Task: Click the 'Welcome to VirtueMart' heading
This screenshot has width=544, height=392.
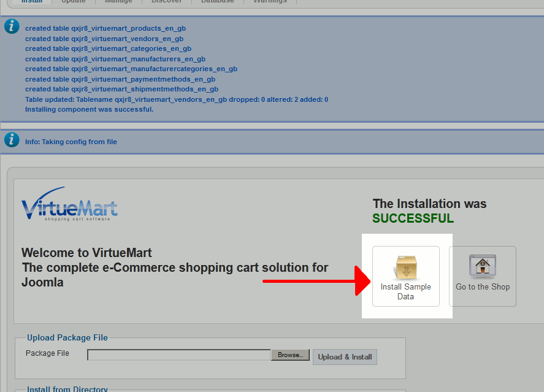Action: (x=86, y=253)
